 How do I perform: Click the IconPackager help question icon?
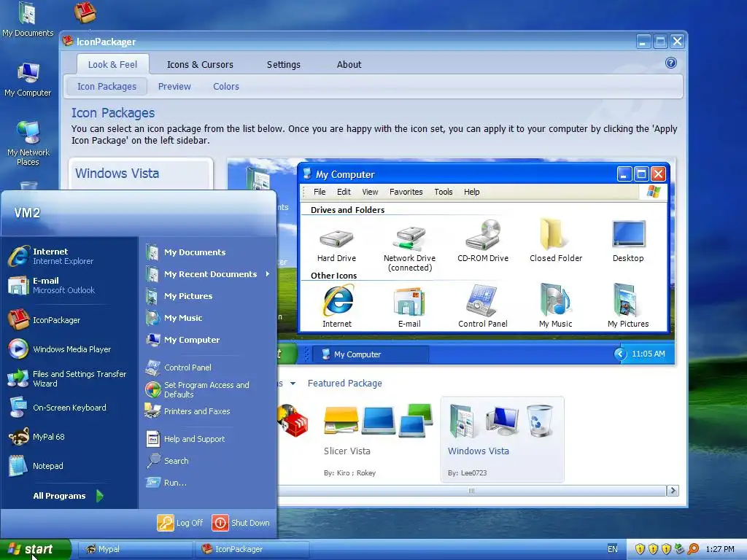(x=671, y=63)
